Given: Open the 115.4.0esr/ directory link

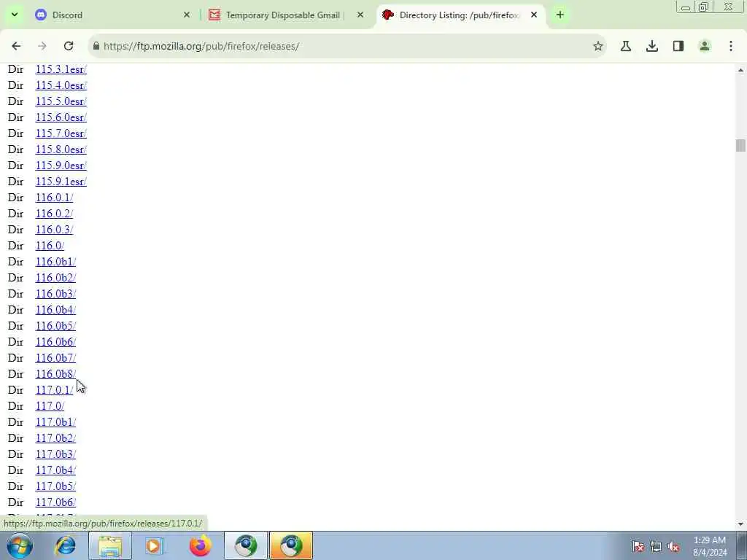Looking at the screenshot, I should coord(61,85).
